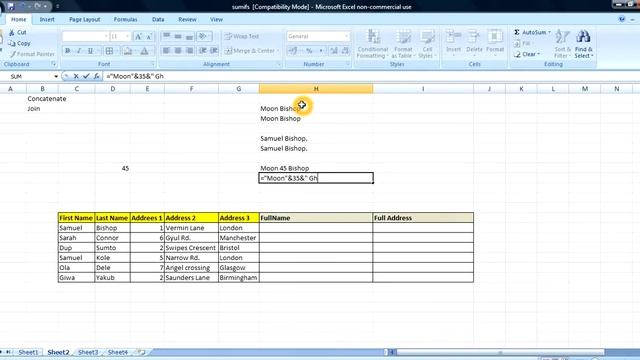640x360 pixels.
Task: Click Increase Decimal icon
Action: tap(334, 51)
